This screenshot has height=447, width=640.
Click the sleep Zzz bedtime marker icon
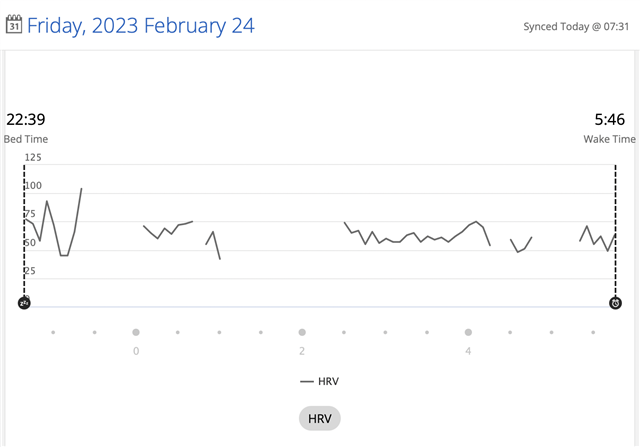click(x=24, y=303)
